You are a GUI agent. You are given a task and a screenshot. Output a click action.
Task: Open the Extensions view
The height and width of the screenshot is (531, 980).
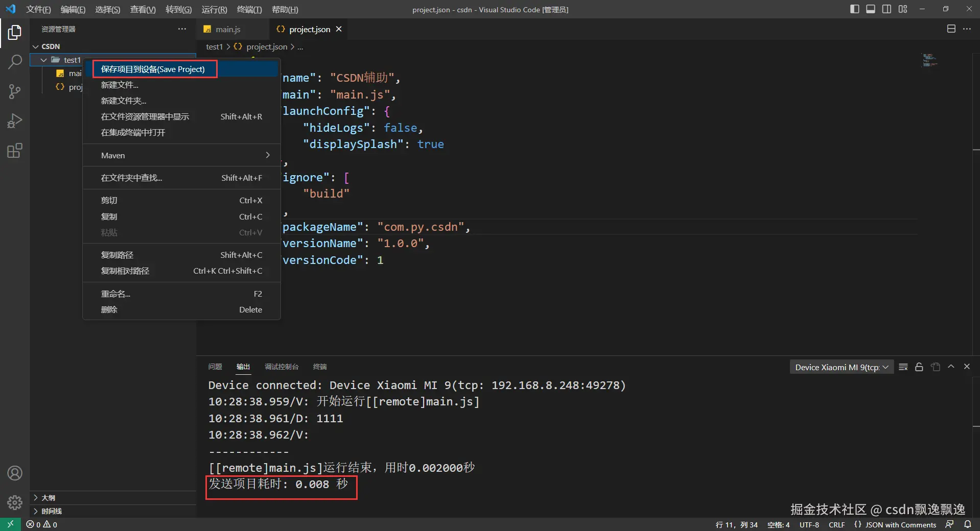[x=15, y=151]
